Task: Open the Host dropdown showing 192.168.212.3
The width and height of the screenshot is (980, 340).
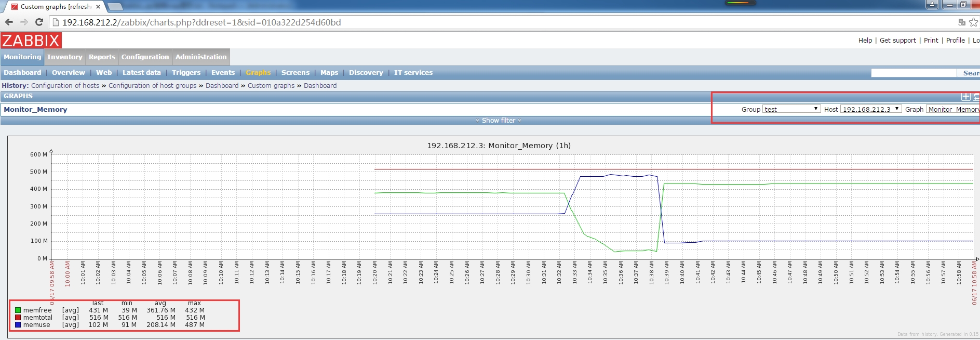Action: tap(870, 109)
